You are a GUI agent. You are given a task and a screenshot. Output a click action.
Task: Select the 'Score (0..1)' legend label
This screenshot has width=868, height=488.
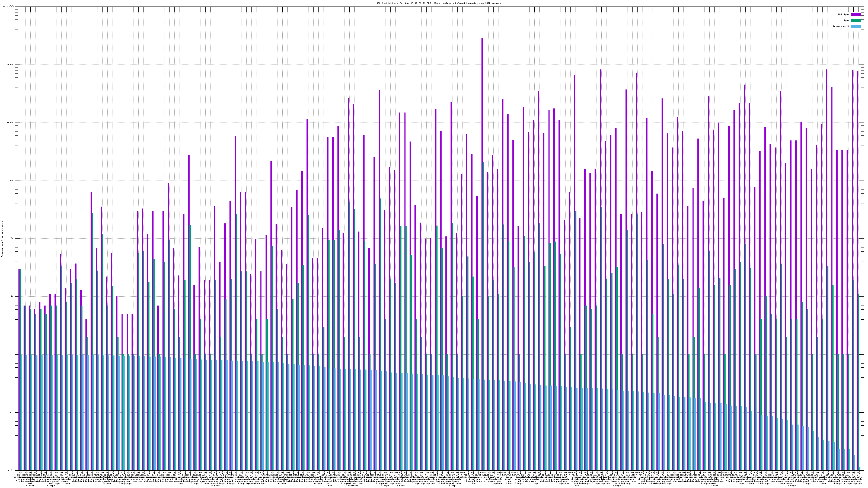pos(841,26)
